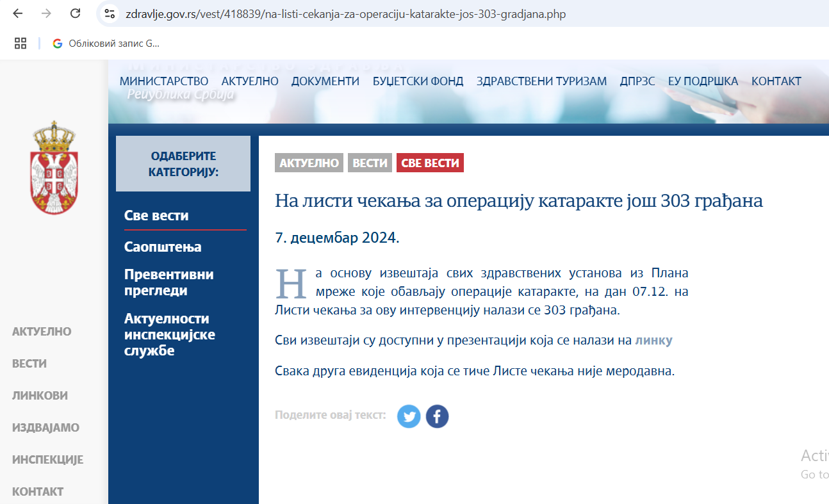This screenshot has width=829, height=504.
Task: Go to БУЏЕТСКИ ФОНД section
Action: click(x=418, y=81)
